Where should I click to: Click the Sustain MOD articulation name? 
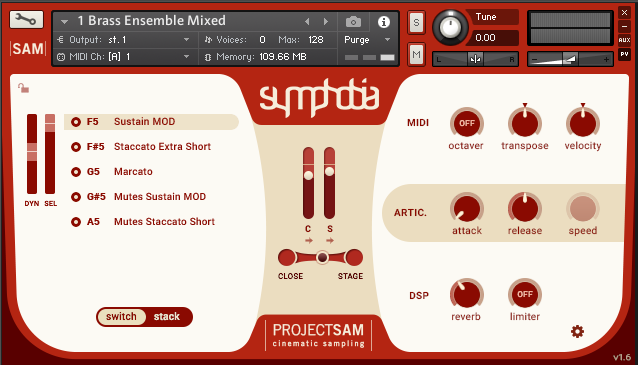coord(144,122)
